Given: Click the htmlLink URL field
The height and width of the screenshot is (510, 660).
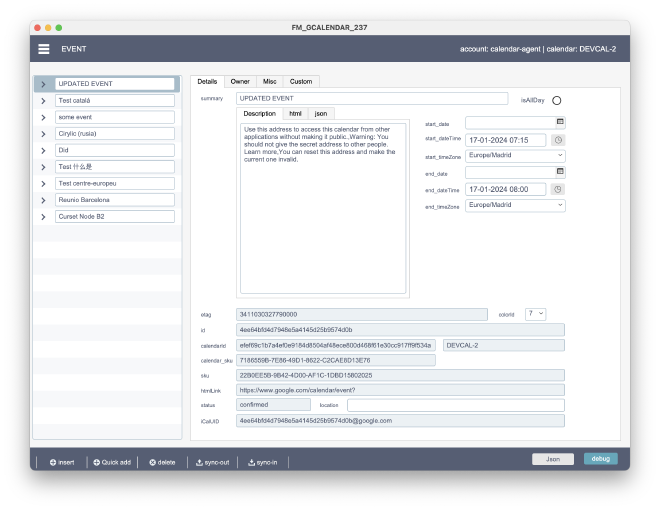Looking at the screenshot, I should click(x=400, y=390).
